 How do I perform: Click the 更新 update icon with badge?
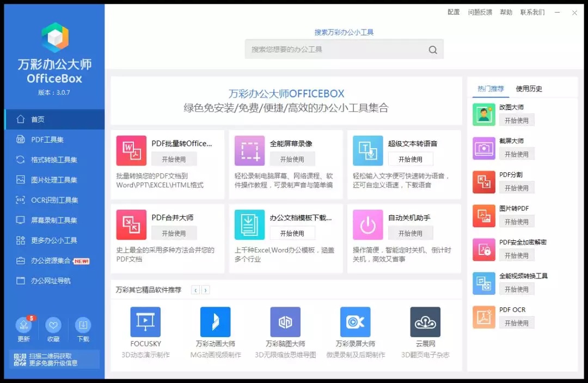(x=23, y=325)
